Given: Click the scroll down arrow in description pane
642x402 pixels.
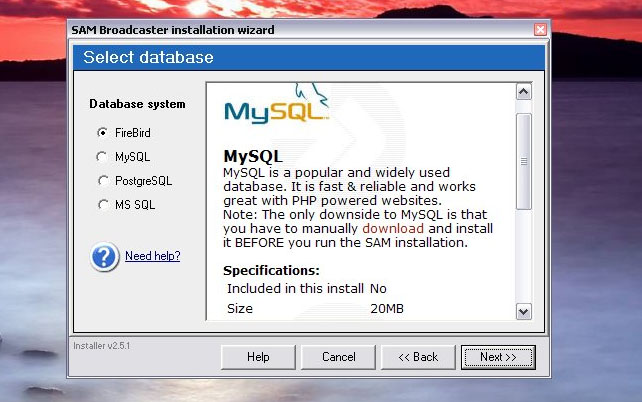Looking at the screenshot, I should click(524, 312).
